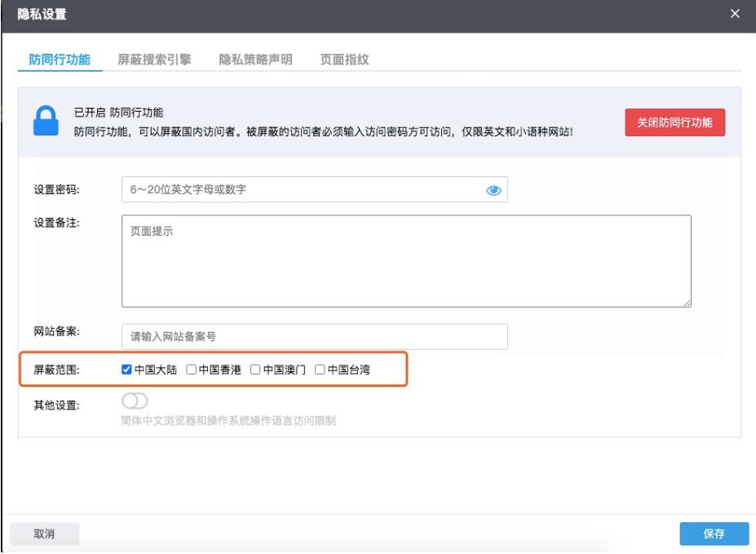The height and width of the screenshot is (554, 756).
Task: Tick the 中国台湾 checkbox
Action: coord(320,370)
